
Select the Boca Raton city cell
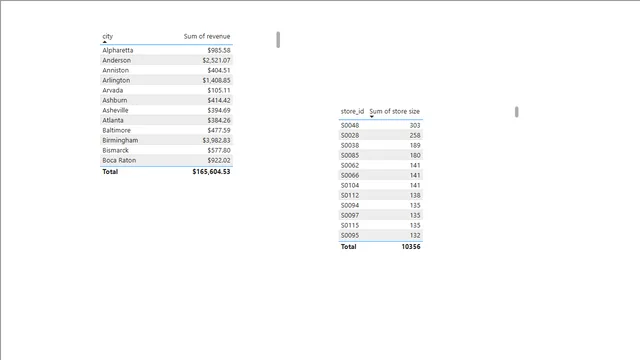(119, 160)
